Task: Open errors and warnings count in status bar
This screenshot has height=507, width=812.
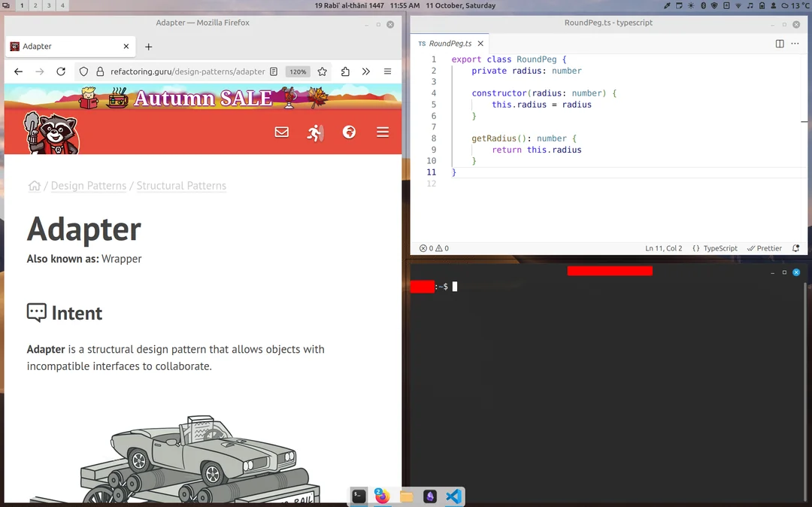Action: [x=434, y=248]
